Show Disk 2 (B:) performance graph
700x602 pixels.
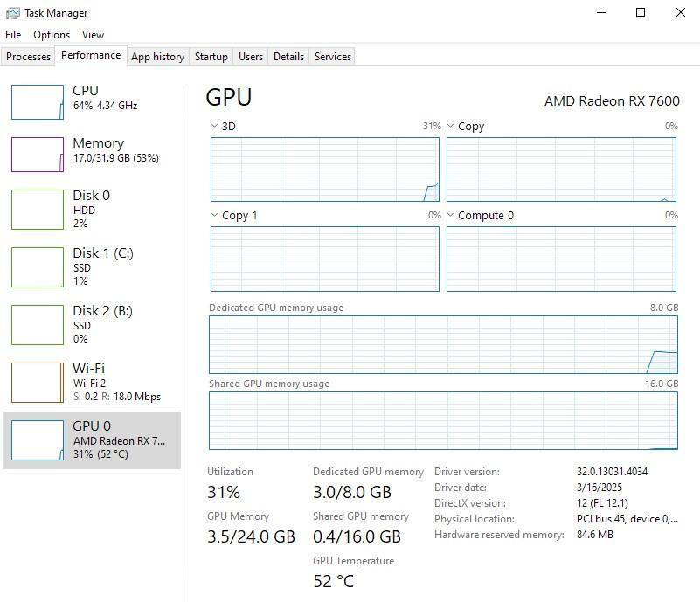click(x=38, y=324)
